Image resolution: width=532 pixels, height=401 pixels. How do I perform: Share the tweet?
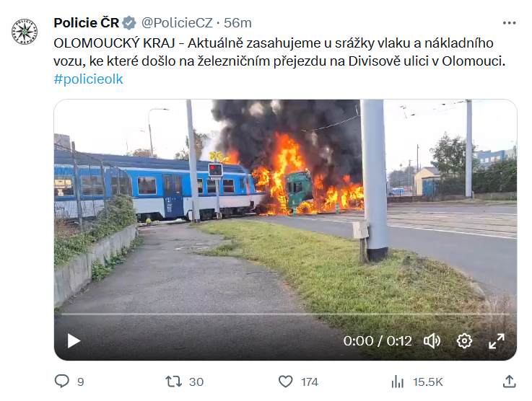tap(509, 382)
